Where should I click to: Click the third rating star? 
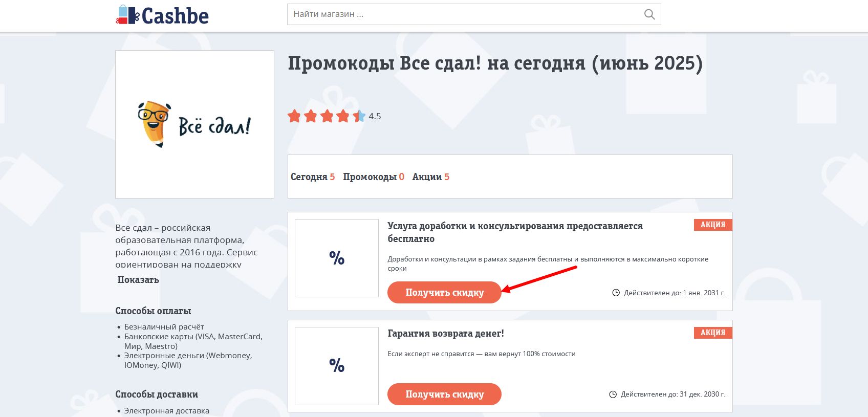tap(327, 116)
